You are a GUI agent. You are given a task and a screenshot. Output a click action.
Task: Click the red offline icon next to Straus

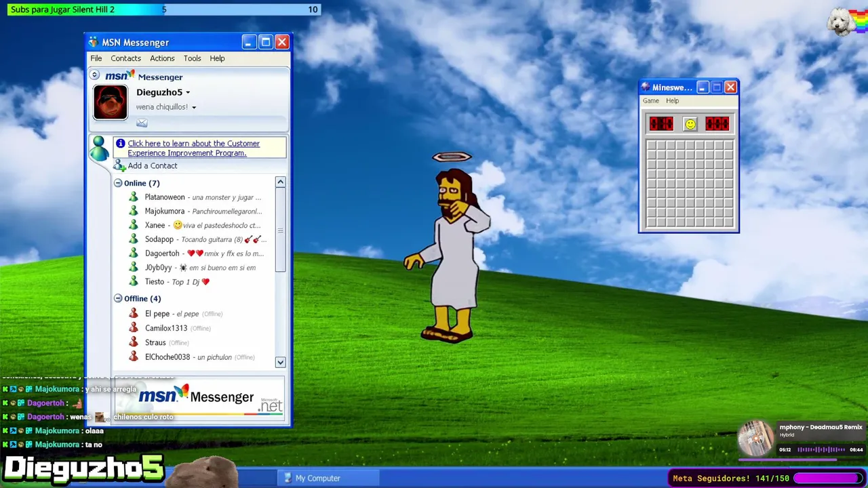[x=134, y=342]
